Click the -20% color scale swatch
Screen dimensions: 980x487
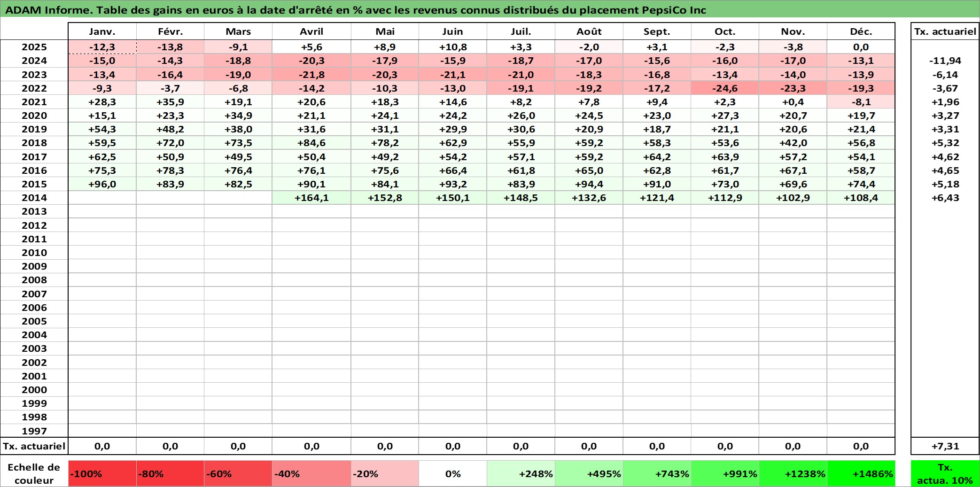[385, 473]
